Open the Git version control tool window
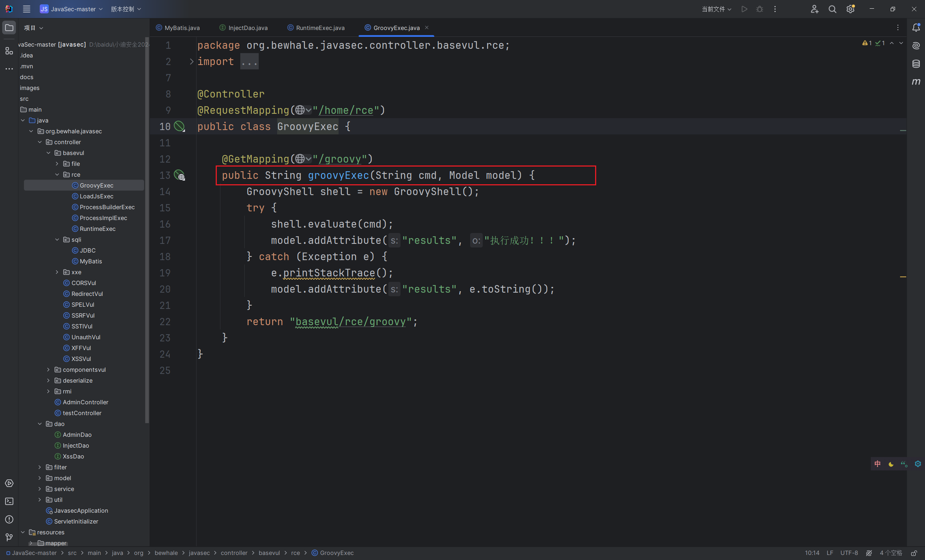 point(9,538)
